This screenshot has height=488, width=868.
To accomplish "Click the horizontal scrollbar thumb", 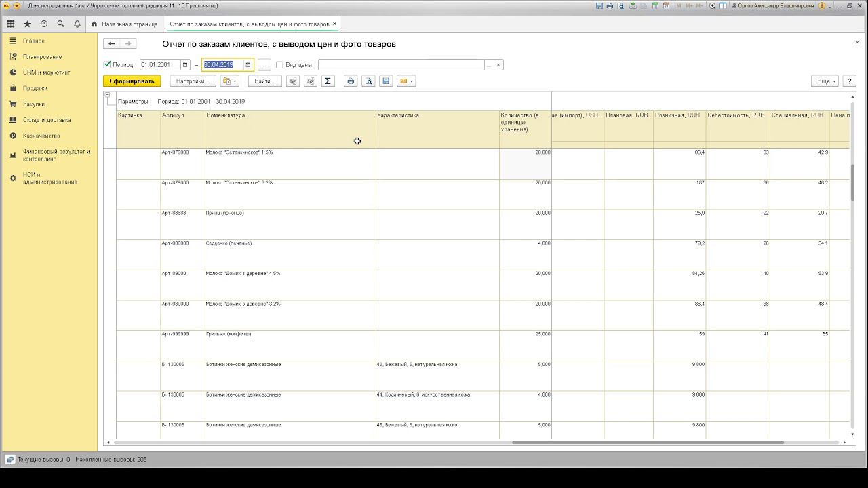I will coord(648,443).
